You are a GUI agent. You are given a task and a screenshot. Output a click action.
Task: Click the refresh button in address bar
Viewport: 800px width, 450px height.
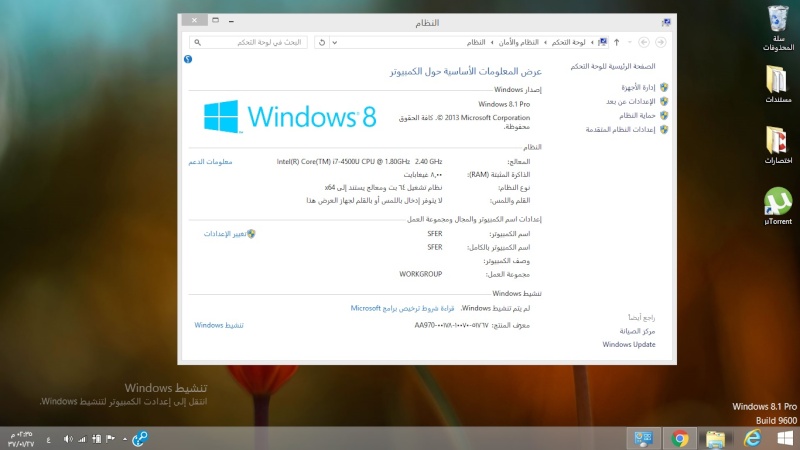pyautogui.click(x=321, y=42)
